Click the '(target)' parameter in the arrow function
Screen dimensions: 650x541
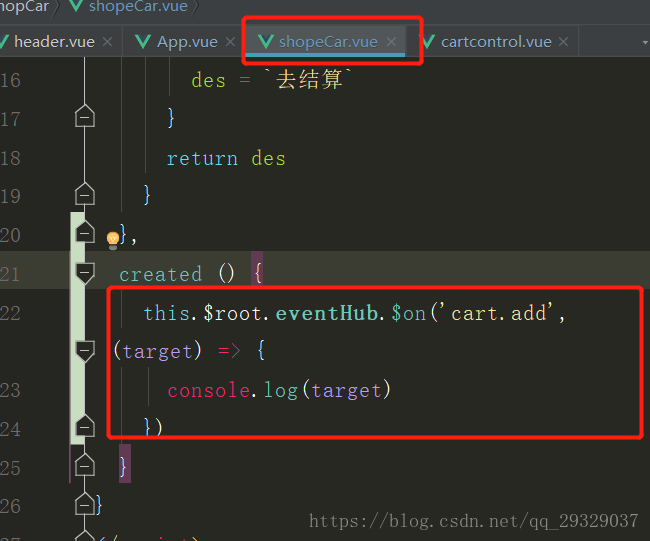(x=158, y=352)
